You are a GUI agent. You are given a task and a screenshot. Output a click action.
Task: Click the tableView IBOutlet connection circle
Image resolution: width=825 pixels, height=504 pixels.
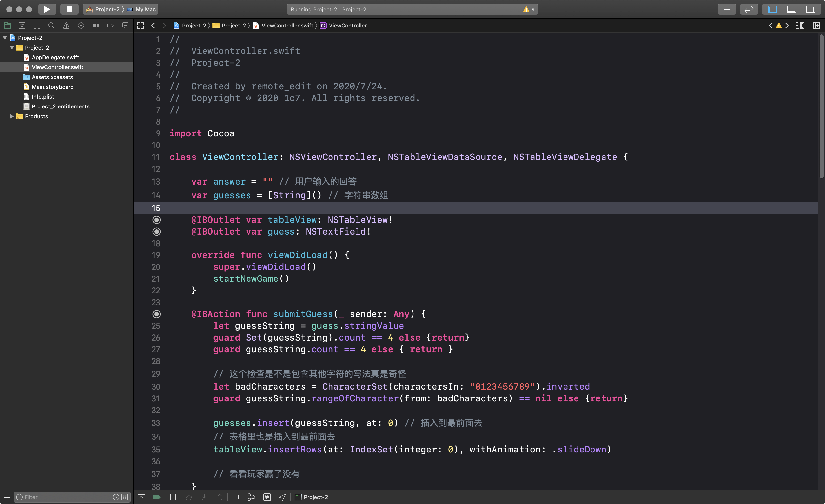pos(156,220)
